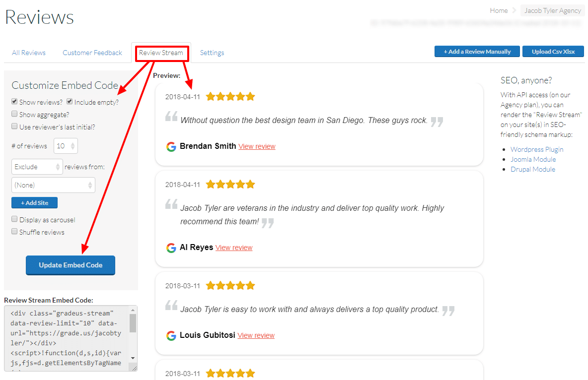Click embed code scrollbar down arrow
The image size is (588, 380).
click(x=133, y=358)
